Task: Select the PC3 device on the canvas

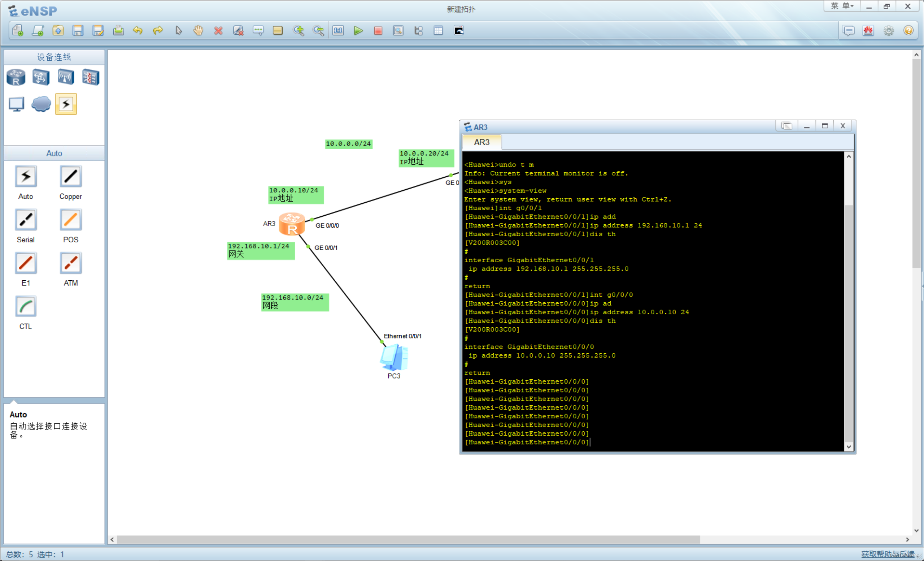Action: click(x=394, y=357)
